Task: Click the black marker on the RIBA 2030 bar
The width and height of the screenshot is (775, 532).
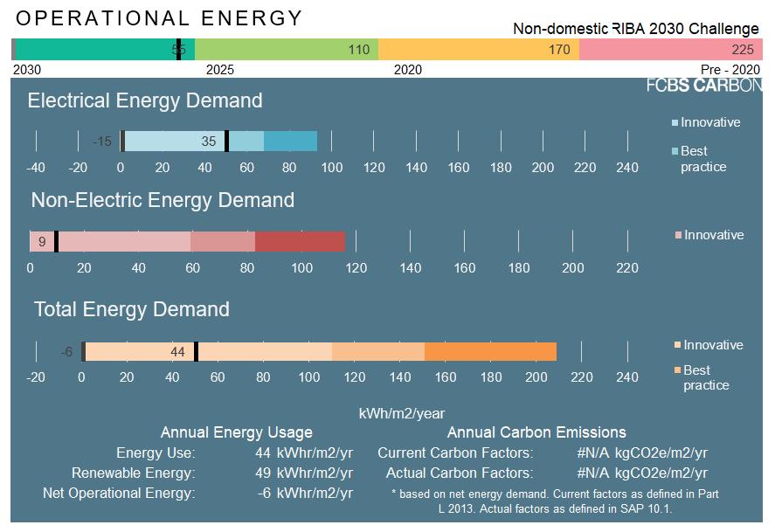Action: [178, 50]
